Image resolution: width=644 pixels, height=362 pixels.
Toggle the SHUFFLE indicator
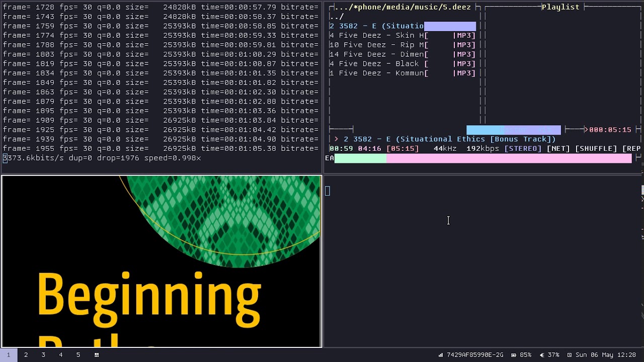[x=596, y=149]
